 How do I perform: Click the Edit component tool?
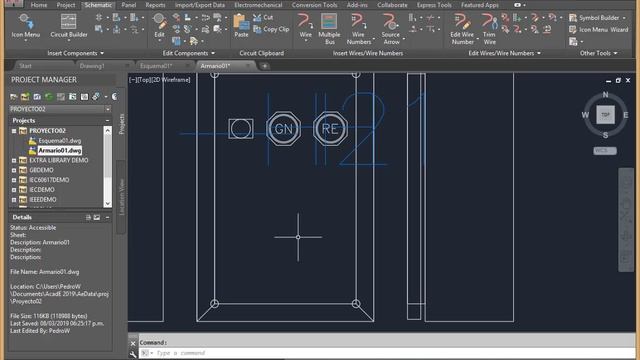coord(160,26)
